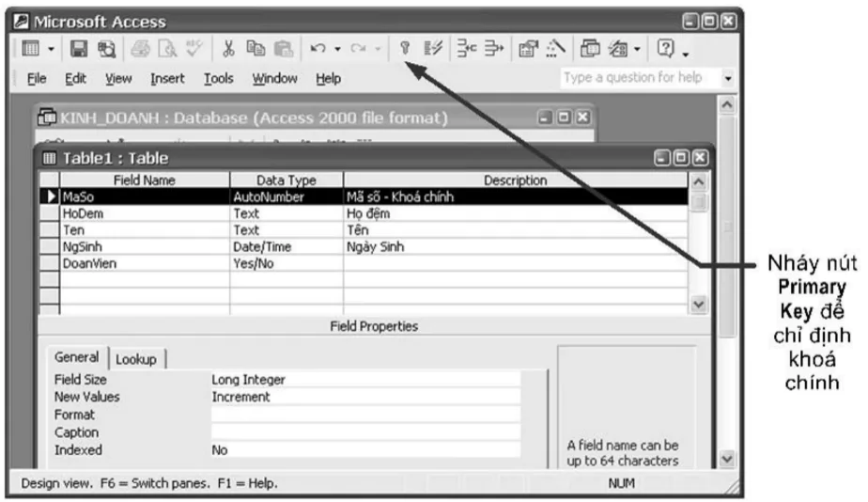Click the Paste clipboard icon
This screenshot has width=868, height=502.
click(x=283, y=49)
